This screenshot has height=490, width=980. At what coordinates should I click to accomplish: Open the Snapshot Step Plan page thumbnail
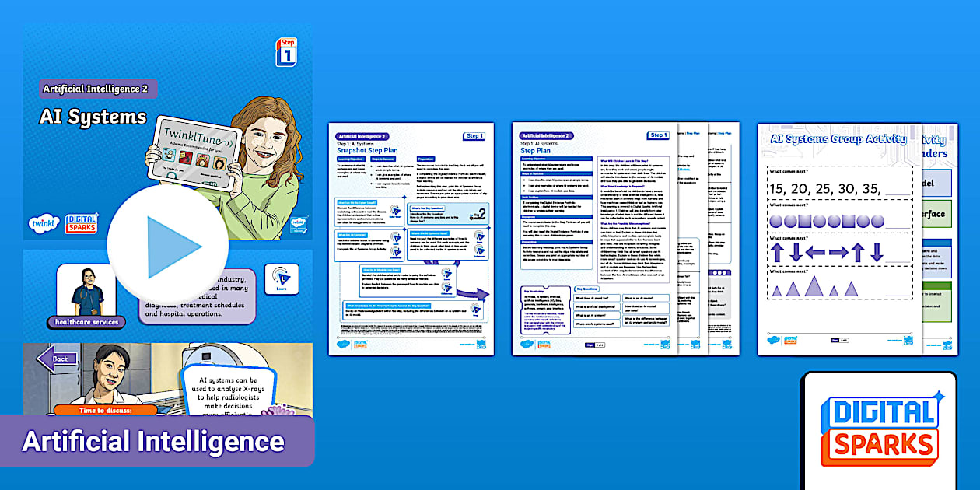tap(410, 239)
